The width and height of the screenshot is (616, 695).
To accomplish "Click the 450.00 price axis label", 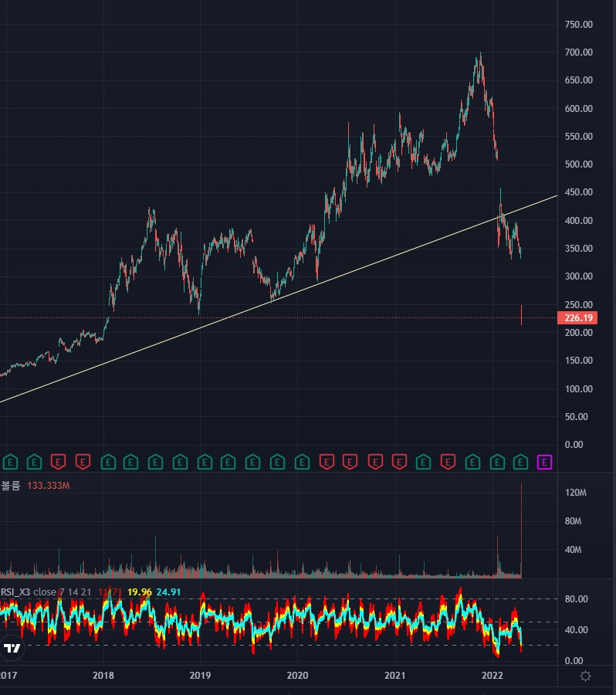I will coord(578,192).
